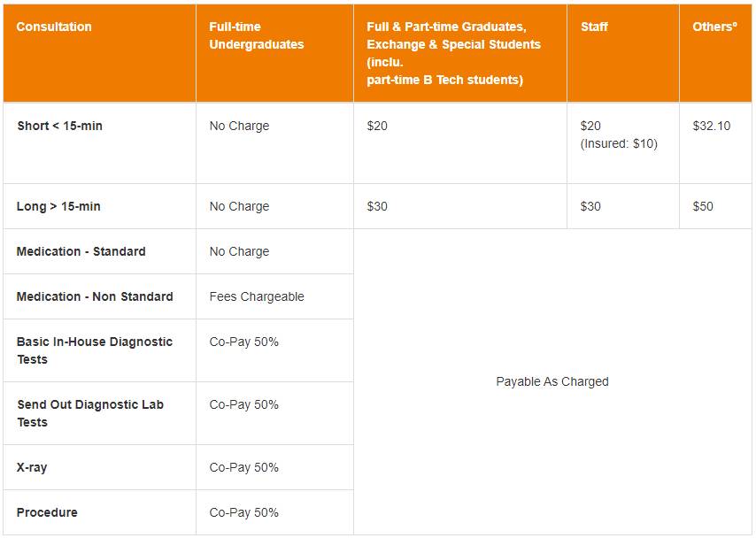Select the "Fees Chargeable" cell
Screen dimensions: 756x538
tap(257, 296)
